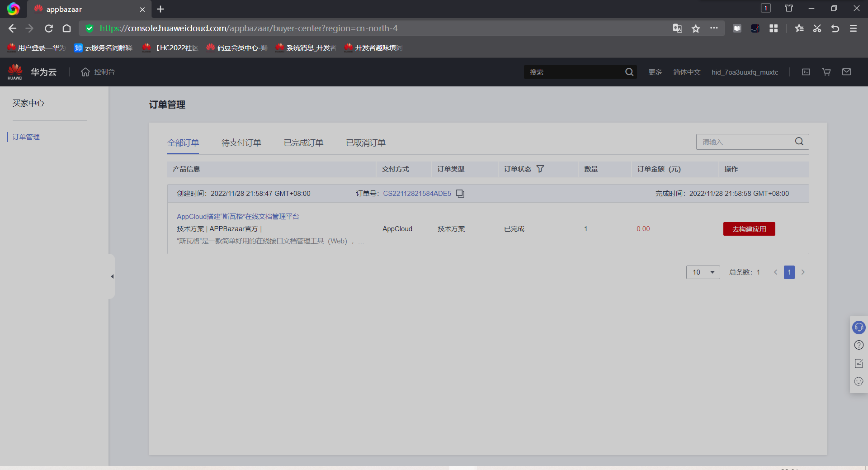Open the 更多 menu
The image size is (868, 470).
[655, 72]
